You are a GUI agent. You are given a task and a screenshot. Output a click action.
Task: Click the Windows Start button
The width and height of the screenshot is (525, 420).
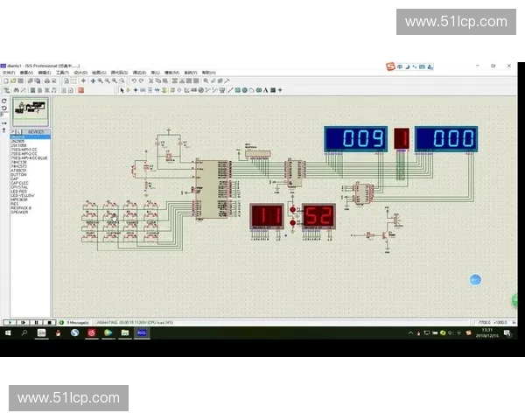pyautogui.click(x=8, y=332)
